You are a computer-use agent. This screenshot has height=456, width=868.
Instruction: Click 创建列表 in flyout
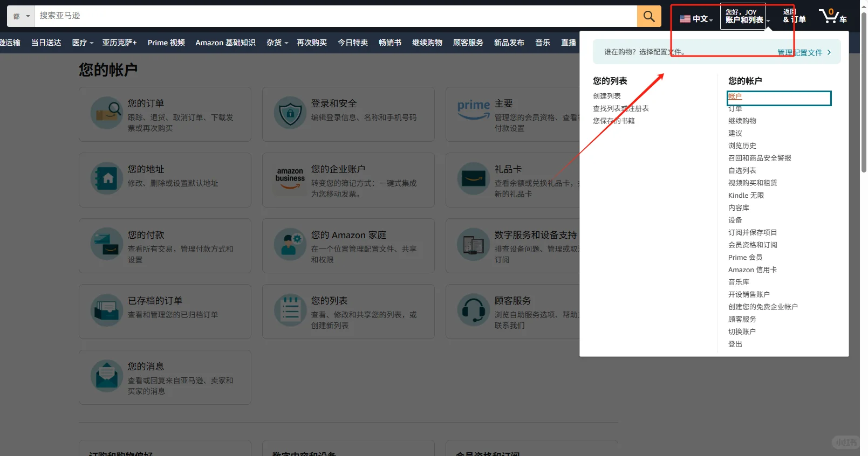coord(607,96)
